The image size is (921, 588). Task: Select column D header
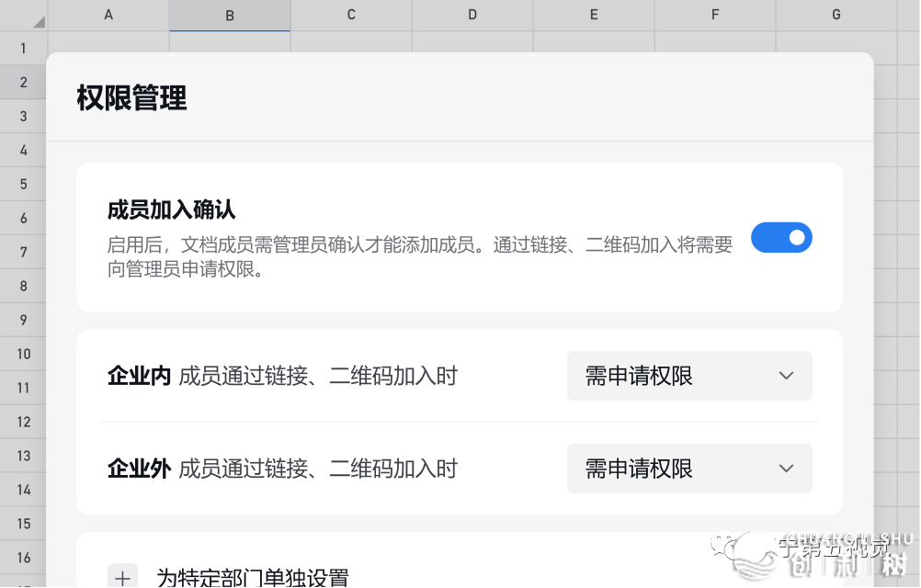[472, 16]
